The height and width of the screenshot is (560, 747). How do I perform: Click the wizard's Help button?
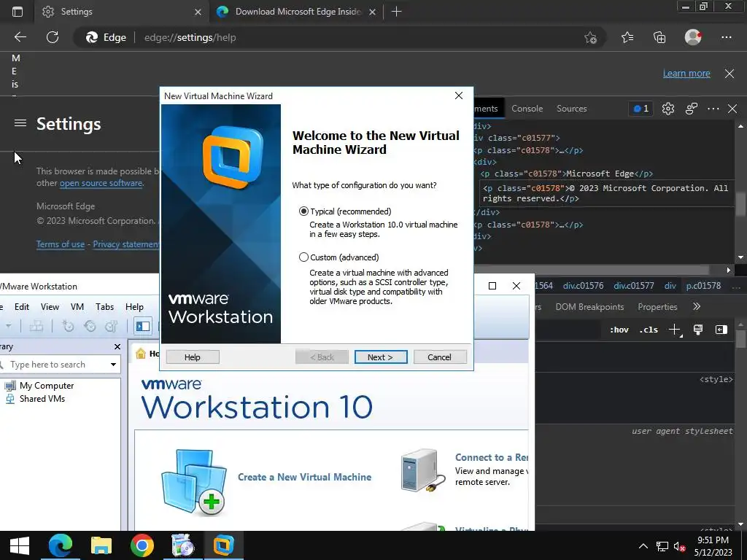193,357
